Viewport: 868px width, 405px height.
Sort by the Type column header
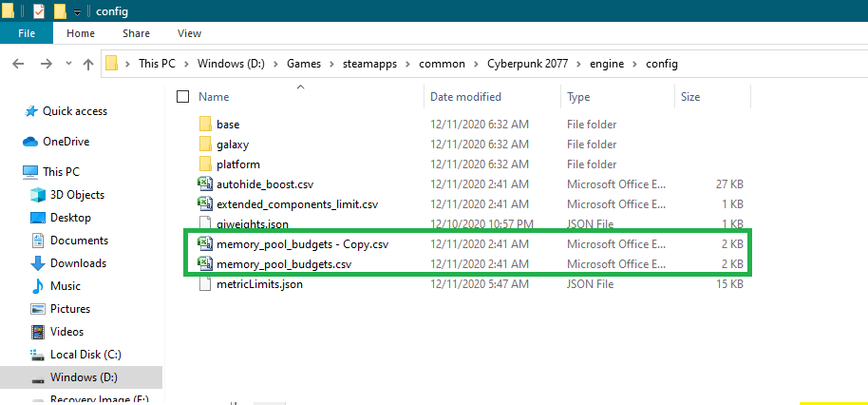[x=578, y=97]
